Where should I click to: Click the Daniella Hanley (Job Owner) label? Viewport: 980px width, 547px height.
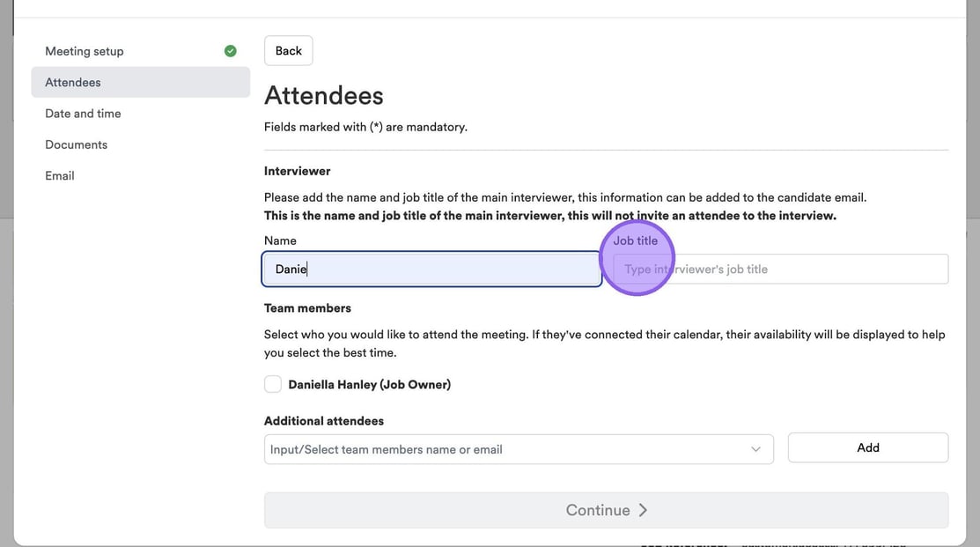(369, 384)
